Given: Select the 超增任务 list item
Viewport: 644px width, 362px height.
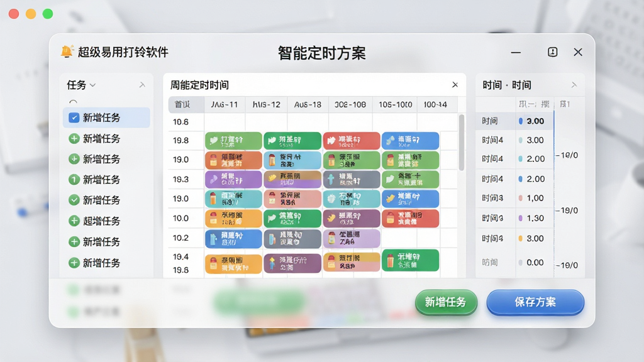Looking at the screenshot, I should [x=106, y=221].
